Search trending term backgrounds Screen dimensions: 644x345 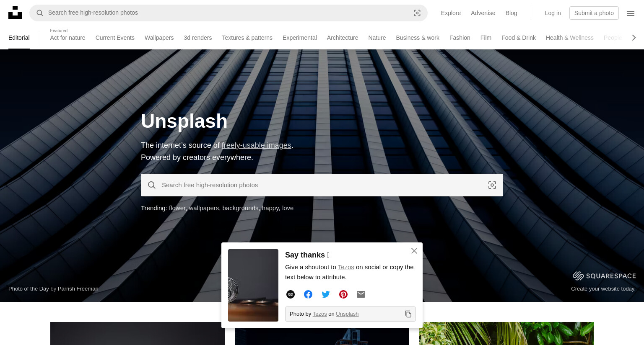240,208
